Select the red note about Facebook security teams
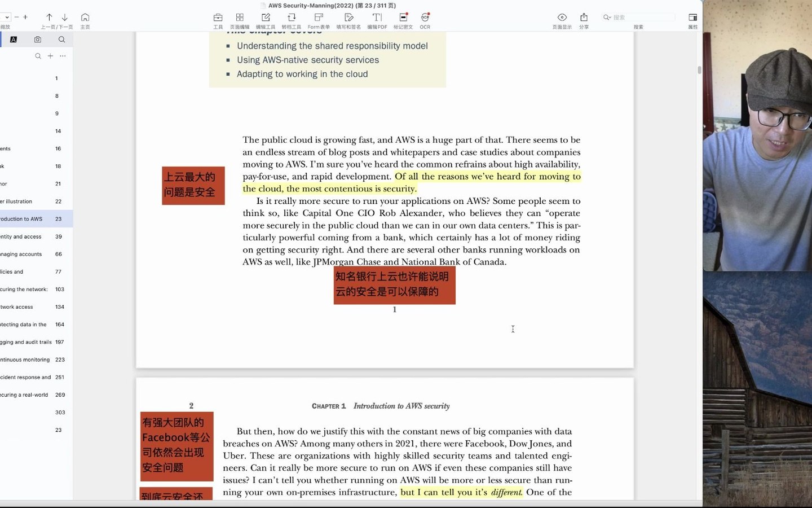 (x=177, y=446)
